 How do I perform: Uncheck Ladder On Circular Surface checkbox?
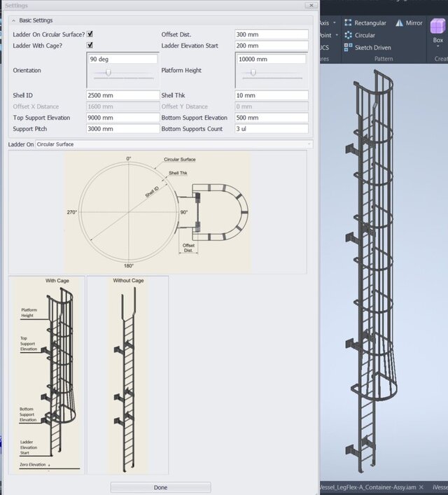click(x=90, y=34)
